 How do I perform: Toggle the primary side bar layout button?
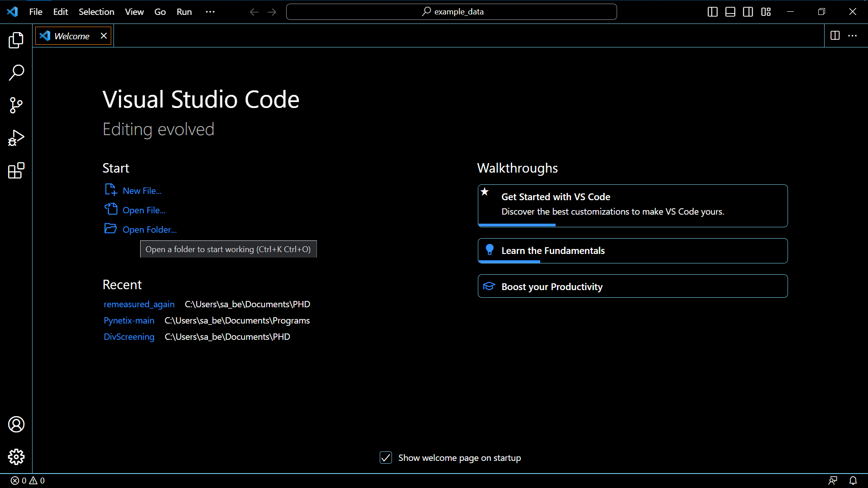point(712,12)
